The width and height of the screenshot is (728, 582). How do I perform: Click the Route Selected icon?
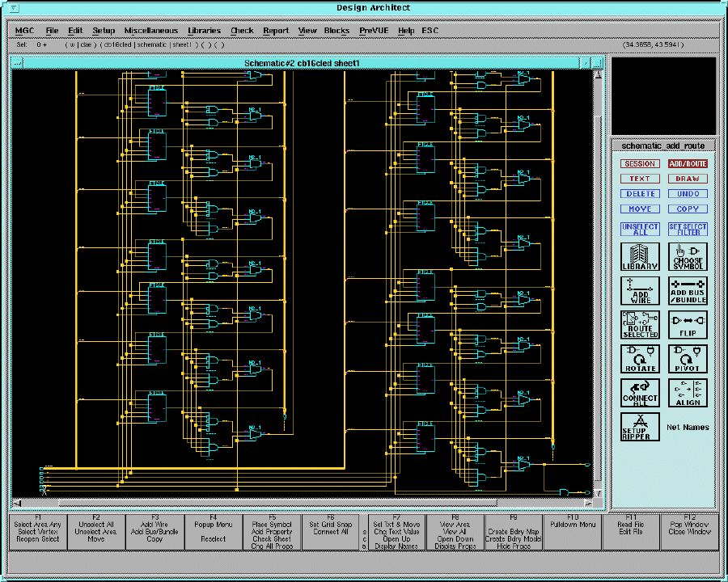[x=641, y=324]
